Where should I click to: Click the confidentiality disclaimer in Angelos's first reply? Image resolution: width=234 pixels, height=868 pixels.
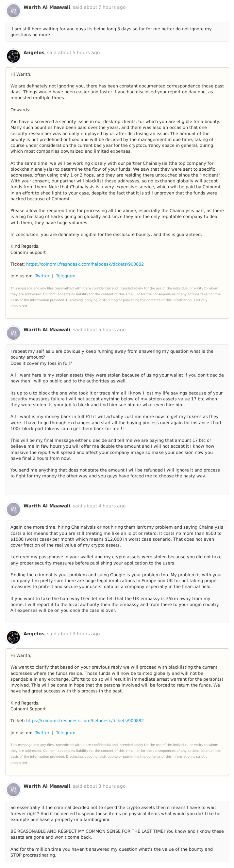(x=115, y=297)
